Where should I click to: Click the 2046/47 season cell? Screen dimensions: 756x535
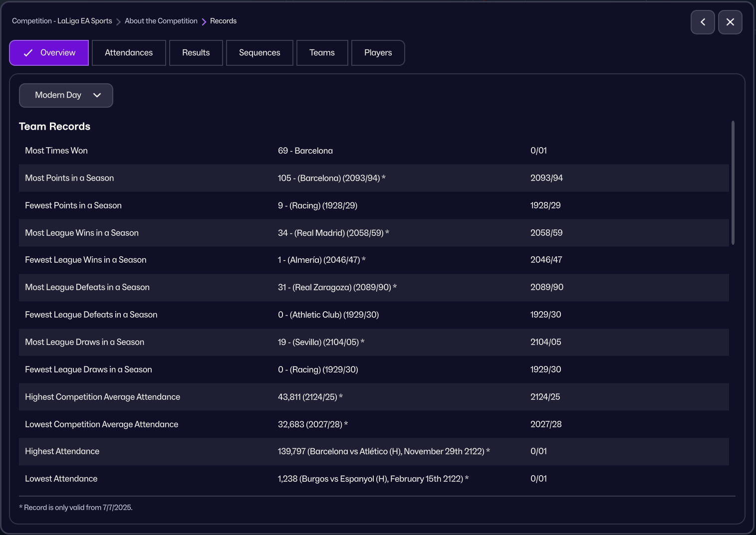click(x=546, y=260)
